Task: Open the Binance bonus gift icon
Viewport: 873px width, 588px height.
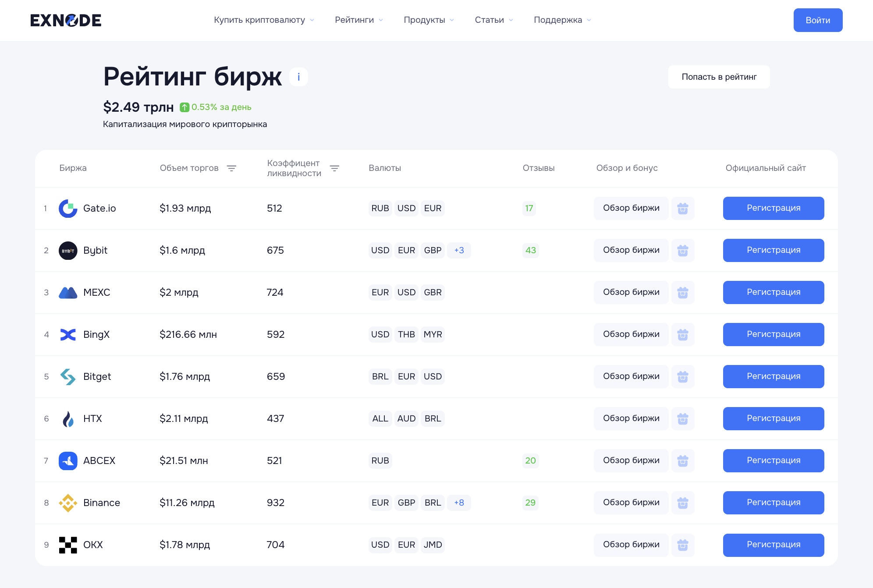Action: click(682, 503)
